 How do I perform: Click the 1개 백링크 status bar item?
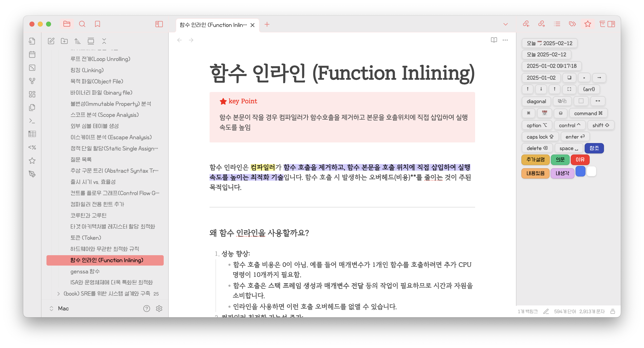pyautogui.click(x=527, y=311)
